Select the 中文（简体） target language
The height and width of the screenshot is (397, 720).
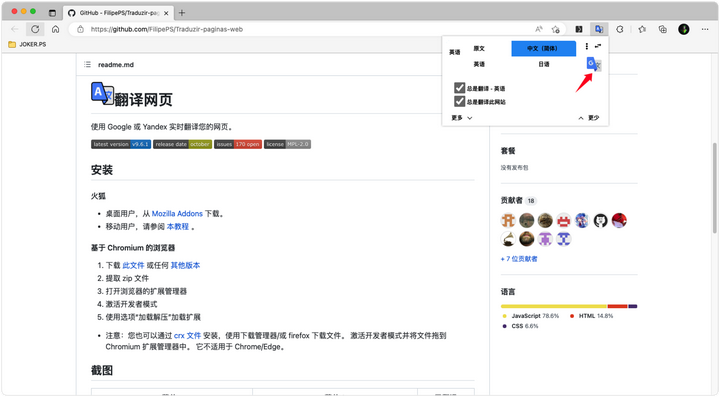[x=543, y=48]
